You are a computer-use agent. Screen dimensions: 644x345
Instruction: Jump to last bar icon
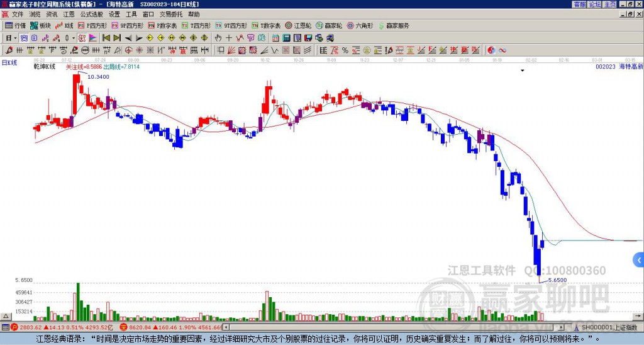point(117,38)
